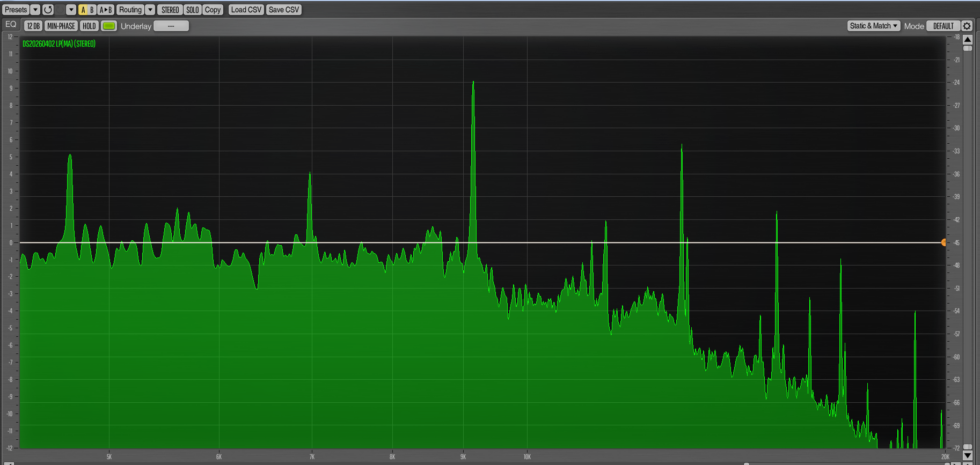Click the Routing button

click(130, 10)
